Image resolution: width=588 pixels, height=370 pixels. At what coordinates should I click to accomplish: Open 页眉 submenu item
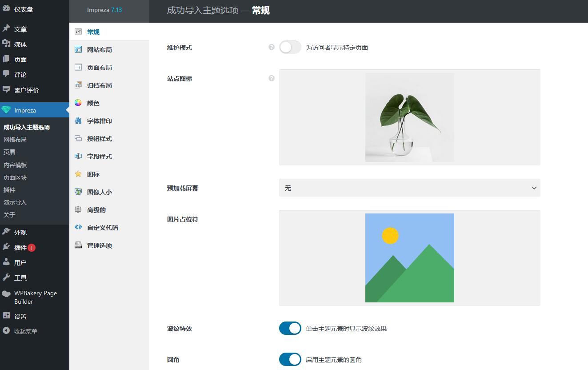tap(9, 152)
